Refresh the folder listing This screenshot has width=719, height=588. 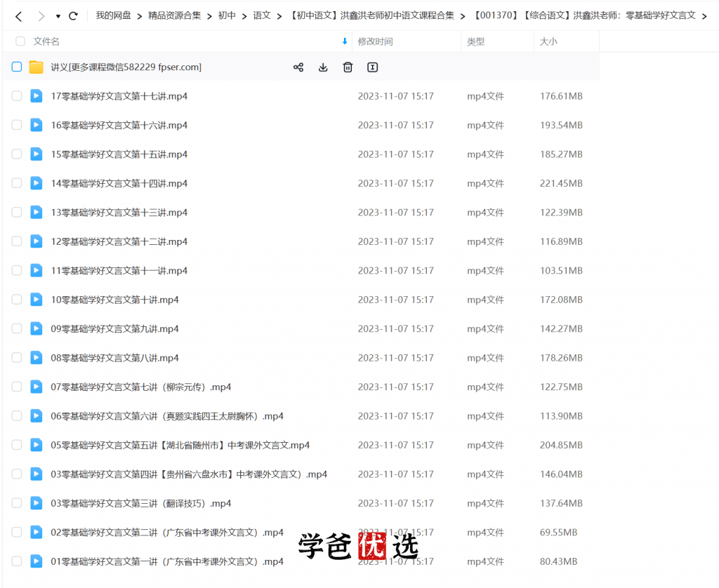click(73, 16)
